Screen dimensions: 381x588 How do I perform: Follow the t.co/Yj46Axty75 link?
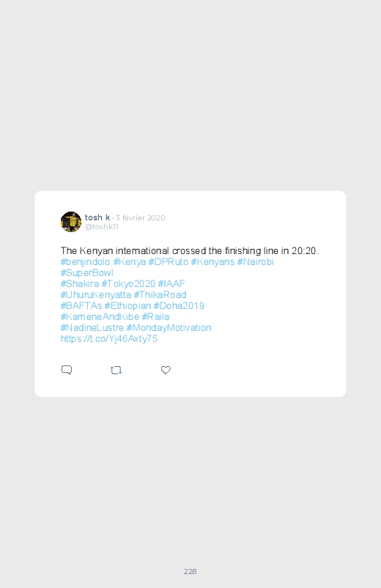click(x=109, y=338)
